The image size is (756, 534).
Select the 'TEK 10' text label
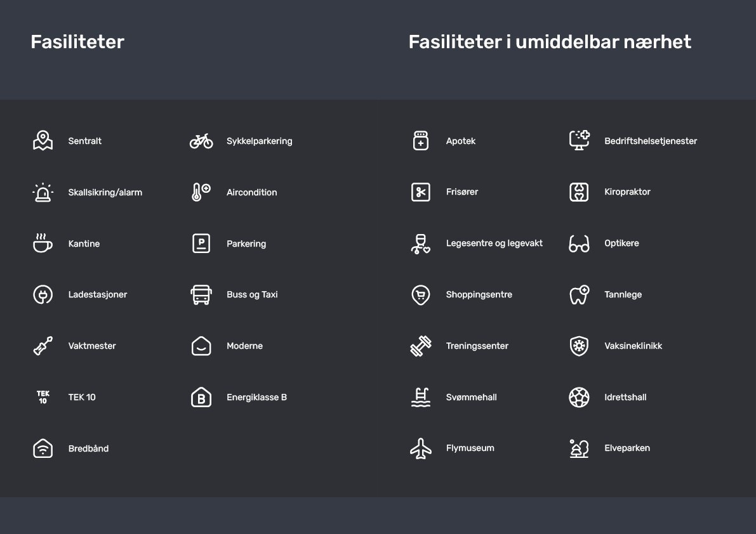tap(82, 397)
